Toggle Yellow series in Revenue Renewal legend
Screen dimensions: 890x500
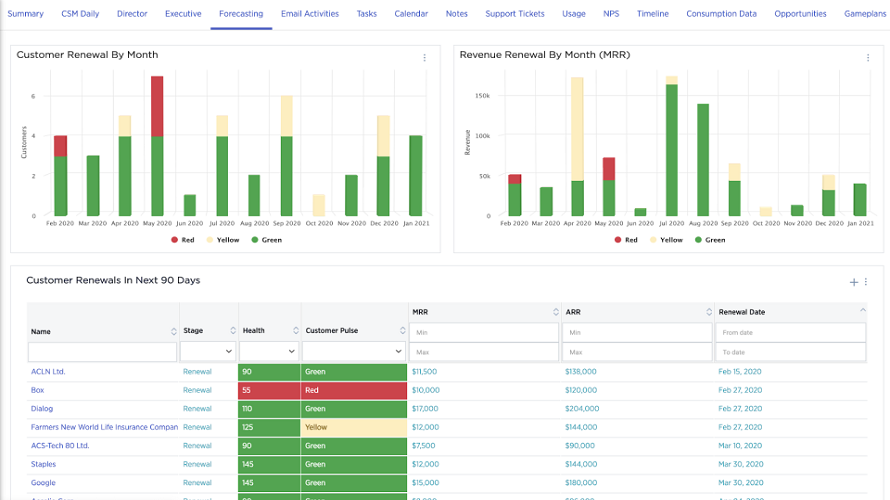[x=666, y=240]
